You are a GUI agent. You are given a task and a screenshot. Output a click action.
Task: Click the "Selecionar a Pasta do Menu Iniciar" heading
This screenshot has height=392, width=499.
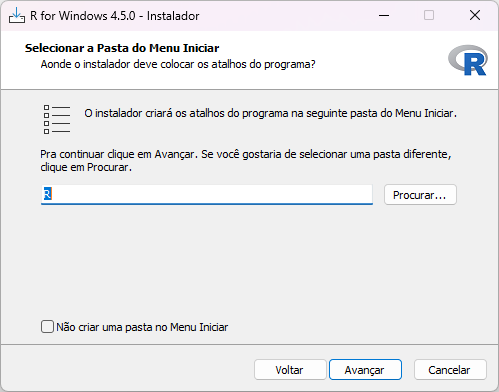pyautogui.click(x=122, y=48)
